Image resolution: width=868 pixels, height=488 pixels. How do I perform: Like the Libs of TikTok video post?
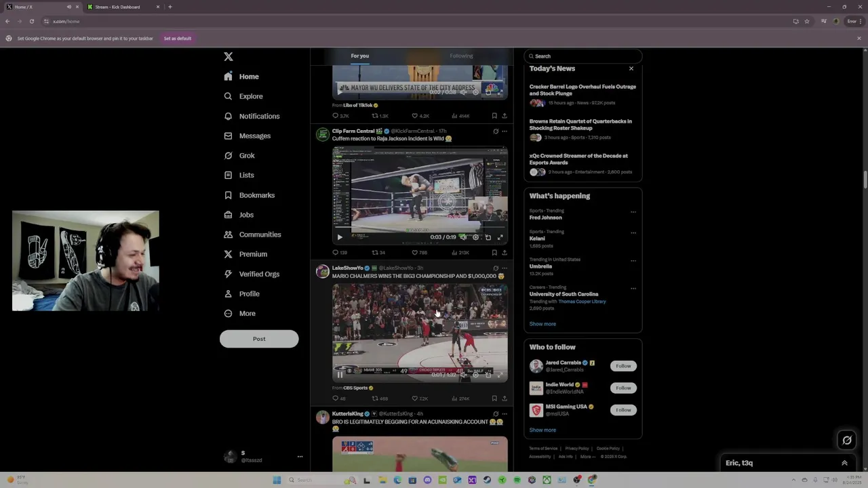(x=414, y=116)
